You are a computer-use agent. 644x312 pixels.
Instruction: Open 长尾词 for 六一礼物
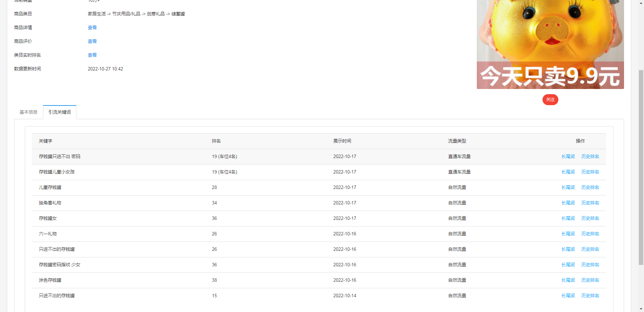[x=568, y=234]
